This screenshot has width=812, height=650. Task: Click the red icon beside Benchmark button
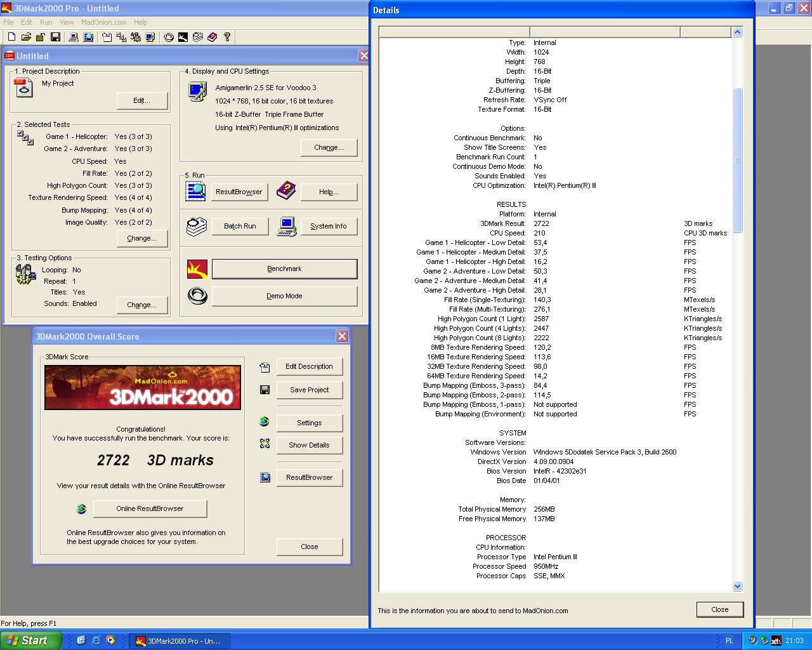tap(197, 269)
